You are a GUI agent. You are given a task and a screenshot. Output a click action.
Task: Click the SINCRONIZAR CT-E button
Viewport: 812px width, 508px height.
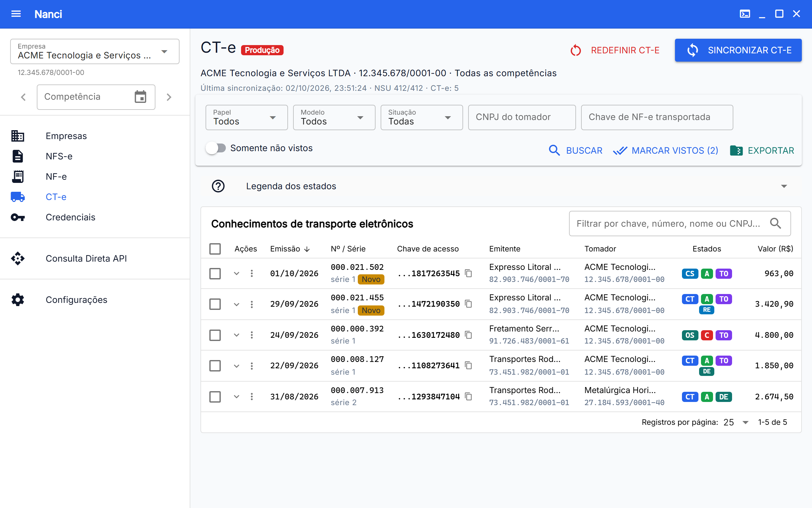(x=738, y=50)
